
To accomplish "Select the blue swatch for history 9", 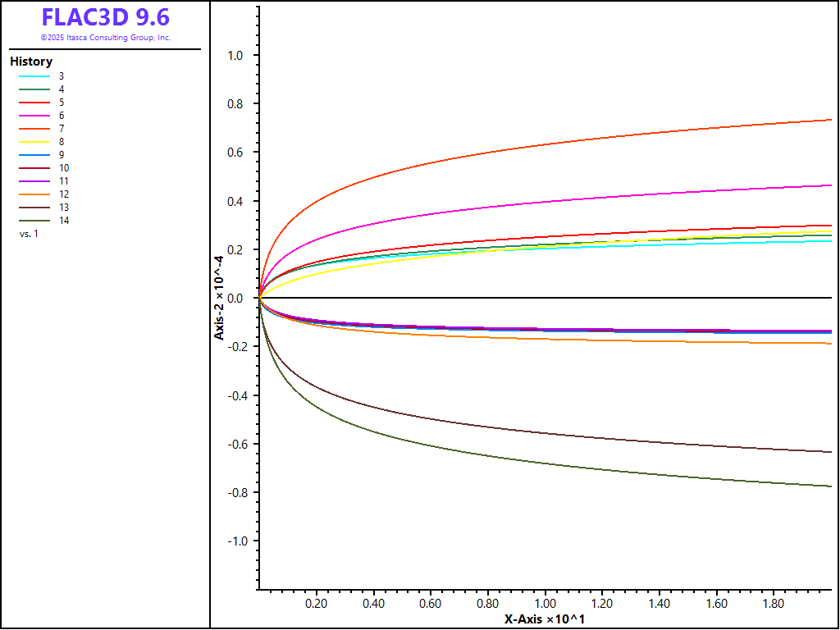I will pos(35,155).
